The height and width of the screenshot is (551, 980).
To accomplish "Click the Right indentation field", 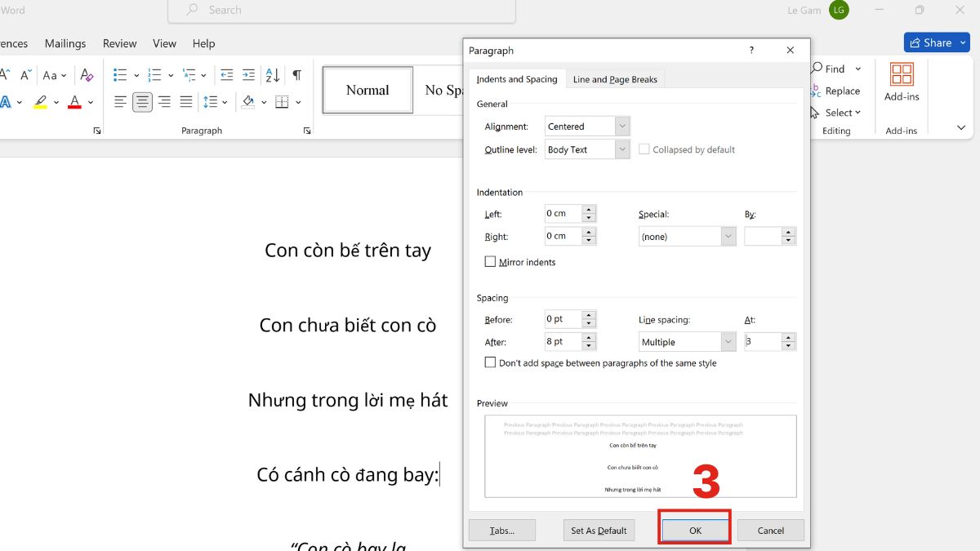I will click(x=563, y=236).
